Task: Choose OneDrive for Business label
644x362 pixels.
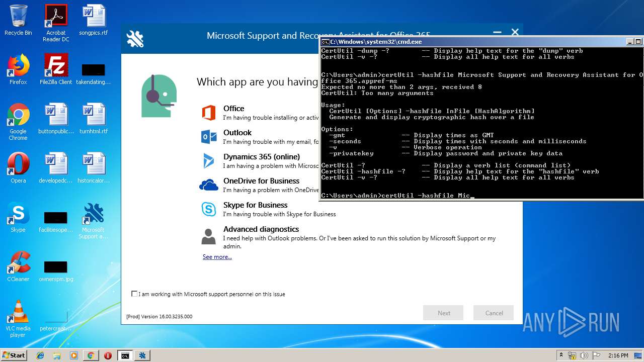Action: coord(262,181)
